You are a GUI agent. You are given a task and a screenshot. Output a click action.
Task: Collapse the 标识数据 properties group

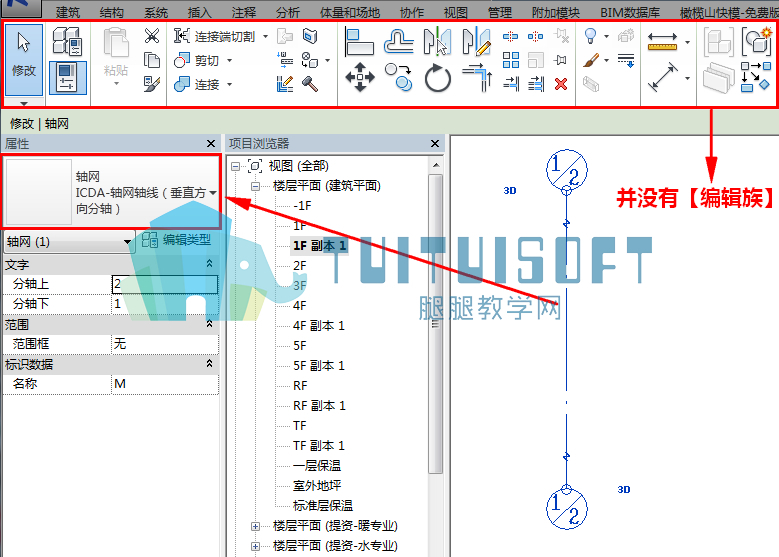[x=209, y=364]
